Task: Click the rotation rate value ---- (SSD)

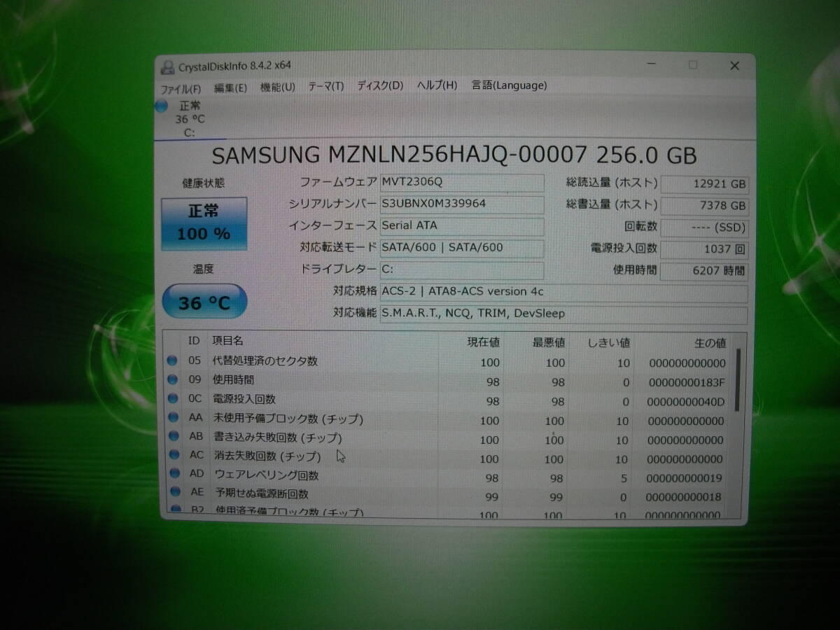Action: tap(704, 228)
